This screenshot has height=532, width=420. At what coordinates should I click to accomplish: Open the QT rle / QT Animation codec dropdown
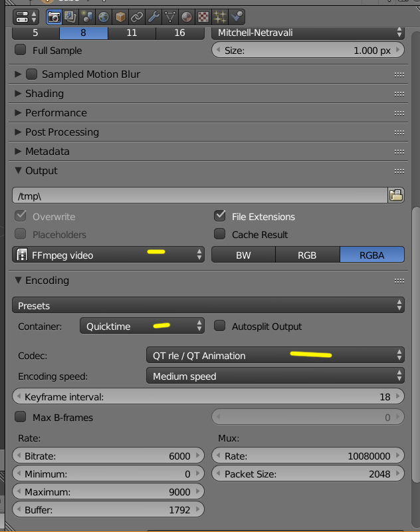pos(274,355)
